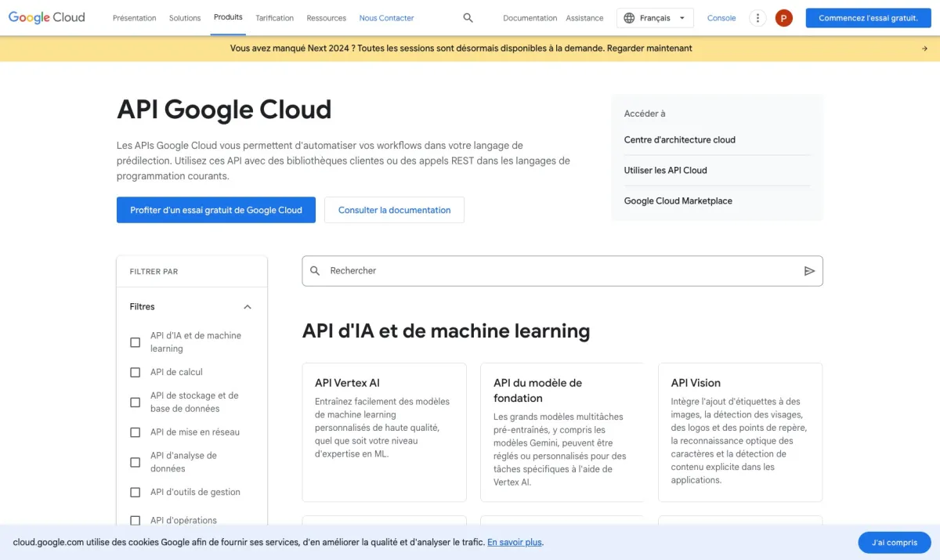The width and height of the screenshot is (940, 560).
Task: Open the API Vision card
Action: (739, 431)
